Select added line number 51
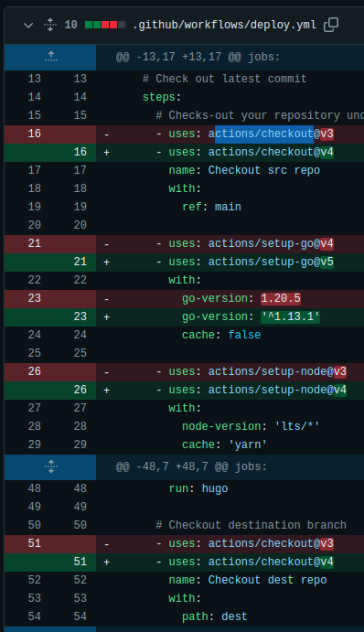Image resolution: width=364 pixels, height=632 pixels. pos(80,562)
